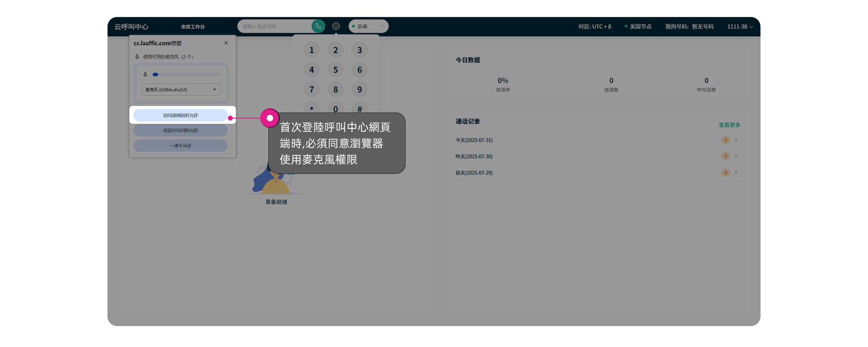868x347 pixels.
Task: Open the microphone USBAudio2.0 device dropdown
Action: 181,89
